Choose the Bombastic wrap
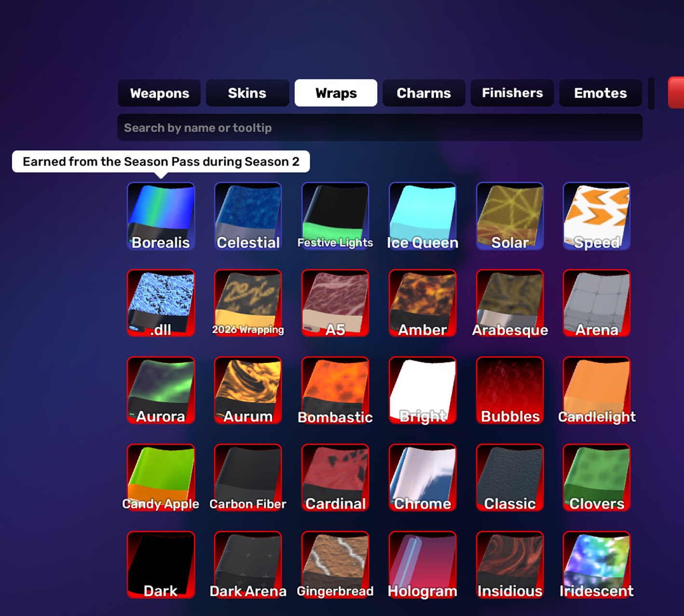Screen dimensions: 684x616 335,390
